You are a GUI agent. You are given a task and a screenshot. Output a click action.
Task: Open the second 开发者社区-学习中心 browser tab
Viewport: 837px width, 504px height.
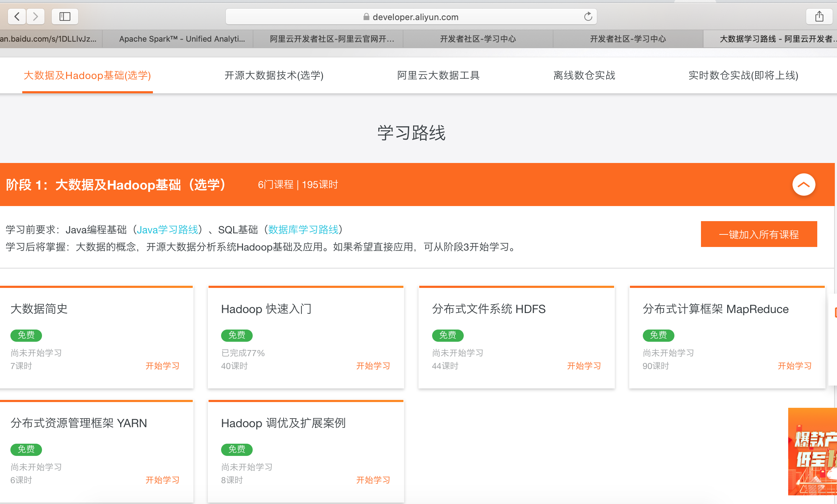[x=628, y=39]
